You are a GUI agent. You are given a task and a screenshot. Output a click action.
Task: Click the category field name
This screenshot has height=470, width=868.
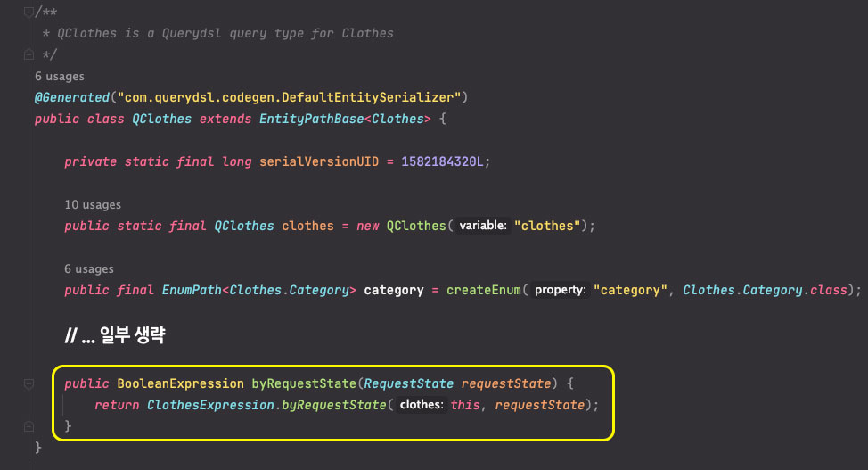tap(394, 291)
